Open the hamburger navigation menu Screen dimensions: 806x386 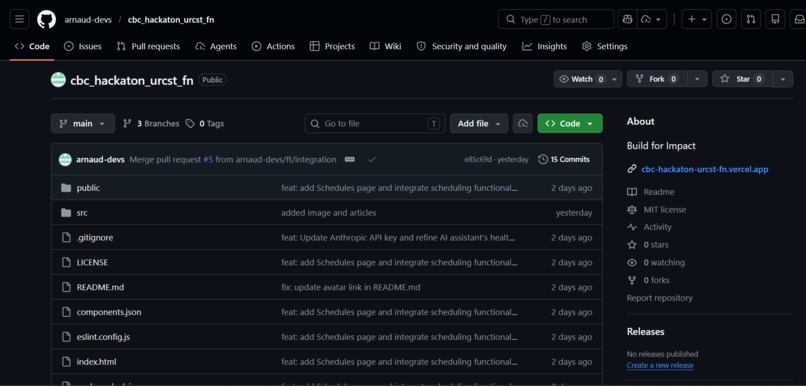coord(19,20)
